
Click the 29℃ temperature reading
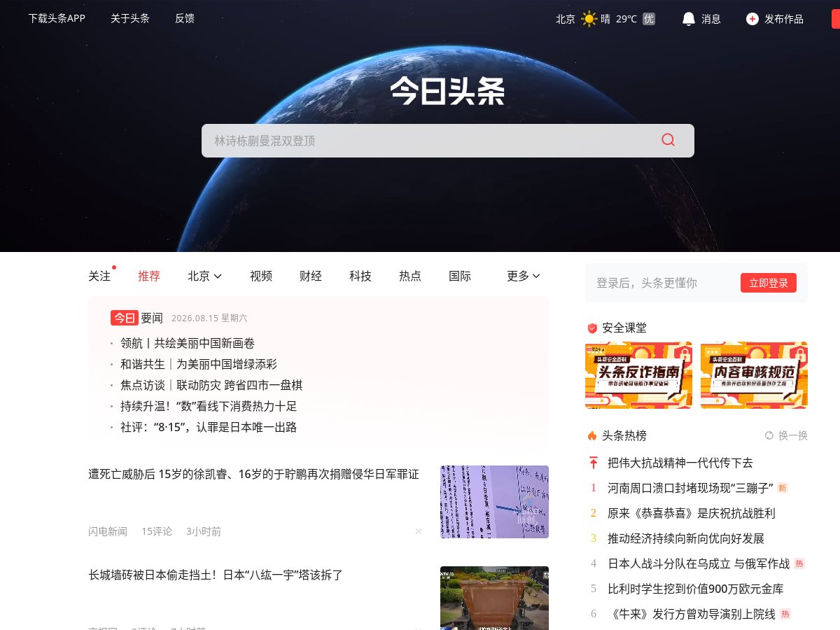626,19
